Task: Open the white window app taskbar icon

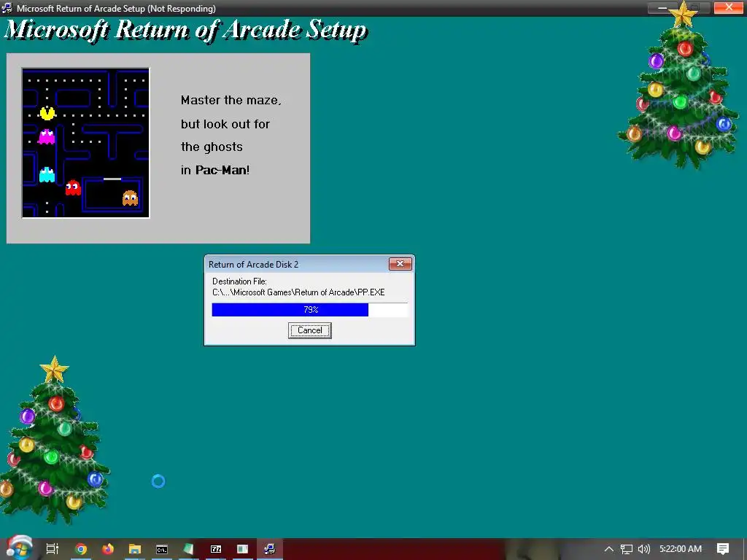Action: [x=242, y=549]
